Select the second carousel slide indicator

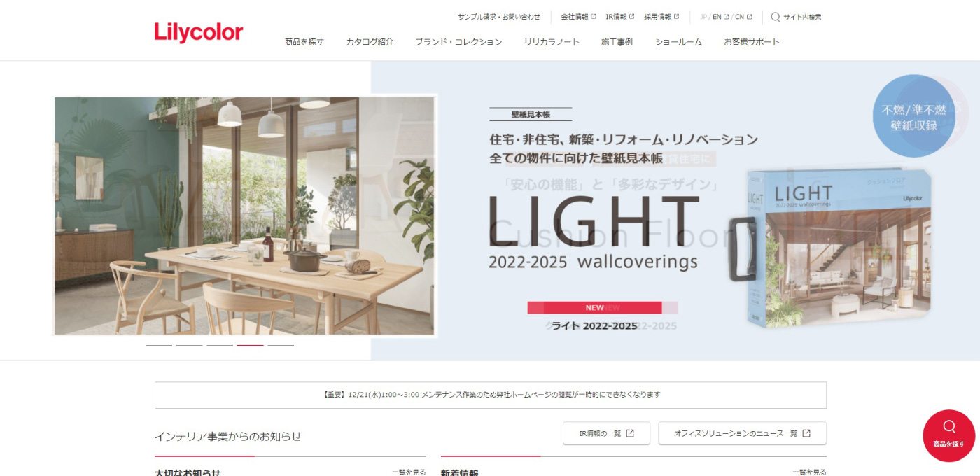189,345
